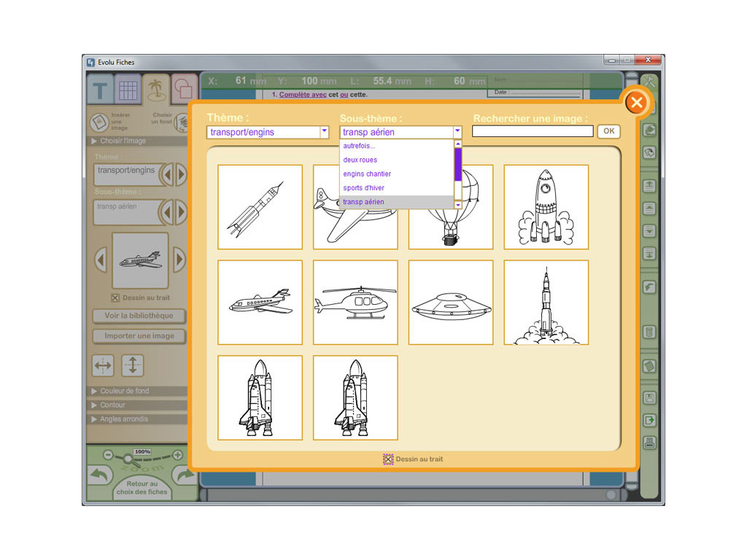The image size is (747, 560).
Task: Click the save floppy disk icon
Action: [x=649, y=398]
